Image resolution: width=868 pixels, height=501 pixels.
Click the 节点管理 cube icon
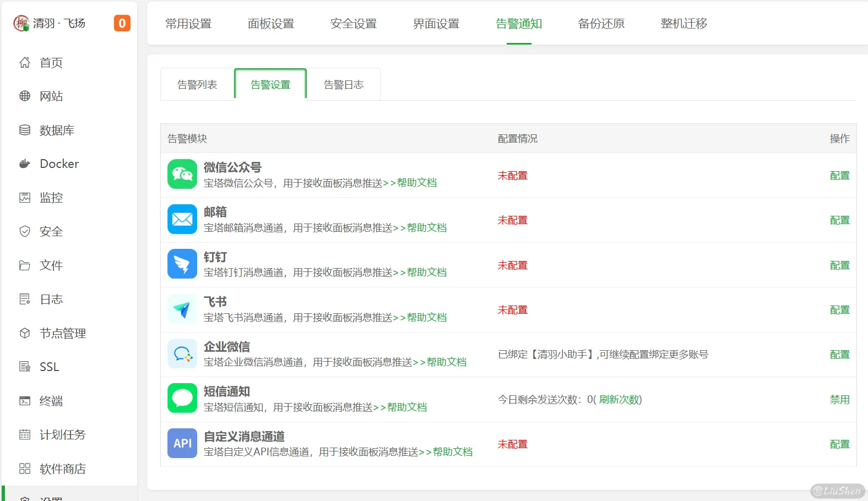tap(25, 333)
